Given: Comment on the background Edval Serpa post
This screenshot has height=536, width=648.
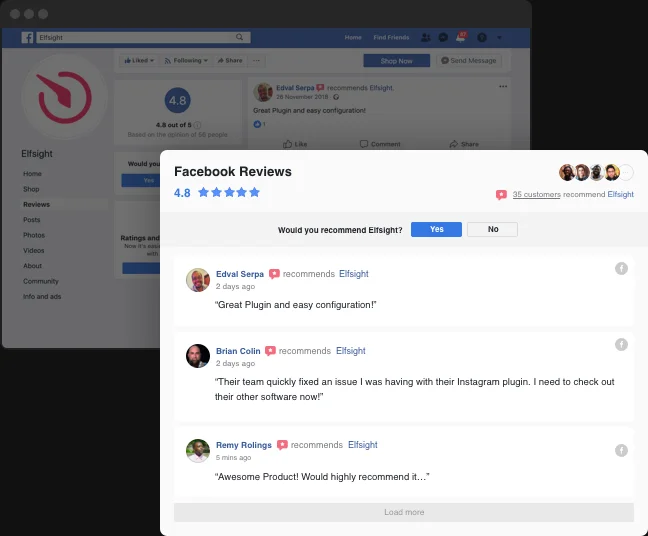Looking at the screenshot, I should [x=380, y=144].
